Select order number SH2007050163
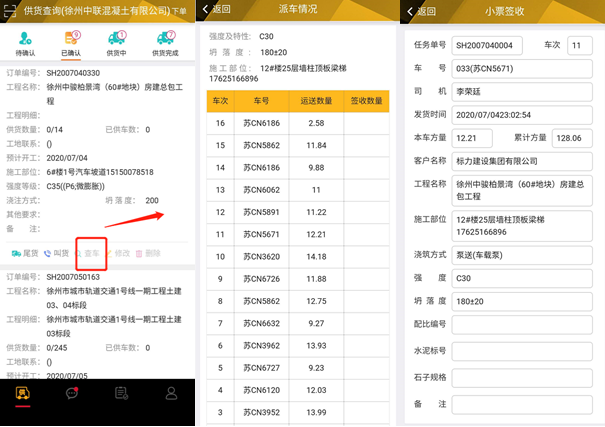 pyautogui.click(x=73, y=277)
